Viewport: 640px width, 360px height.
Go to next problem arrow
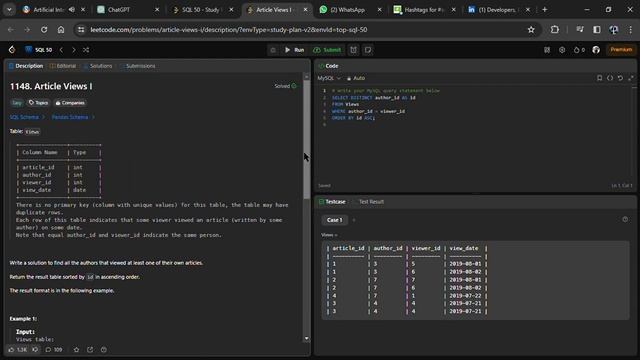tap(73, 50)
